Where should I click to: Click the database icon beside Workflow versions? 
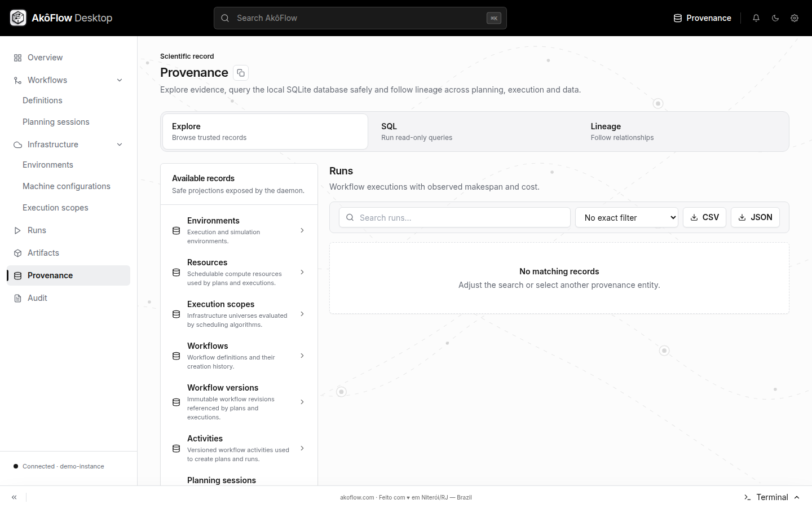coord(176,402)
